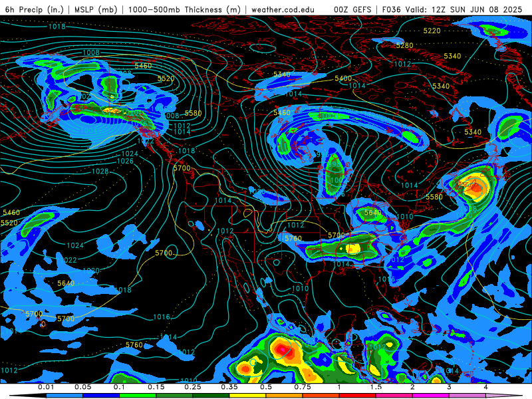
Task: Select the medium green 0.15–0.25 legend swatch
Action: [174, 396]
